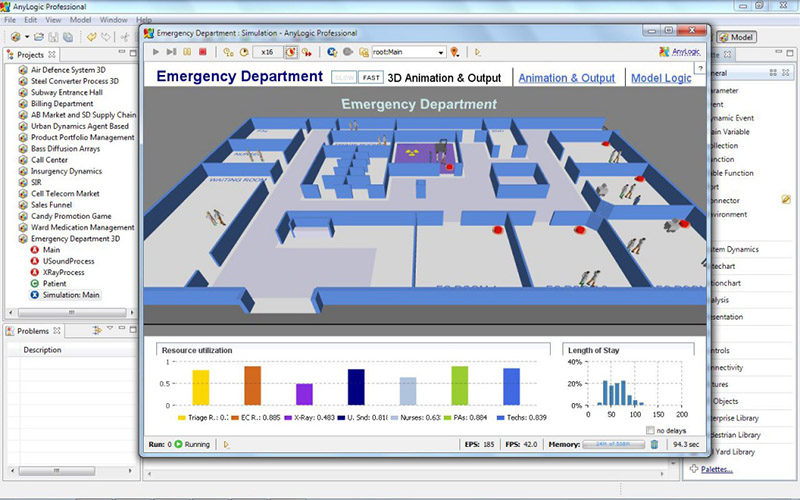The image size is (800, 500).
Task: Click the green Running status icon
Action: coord(179,444)
